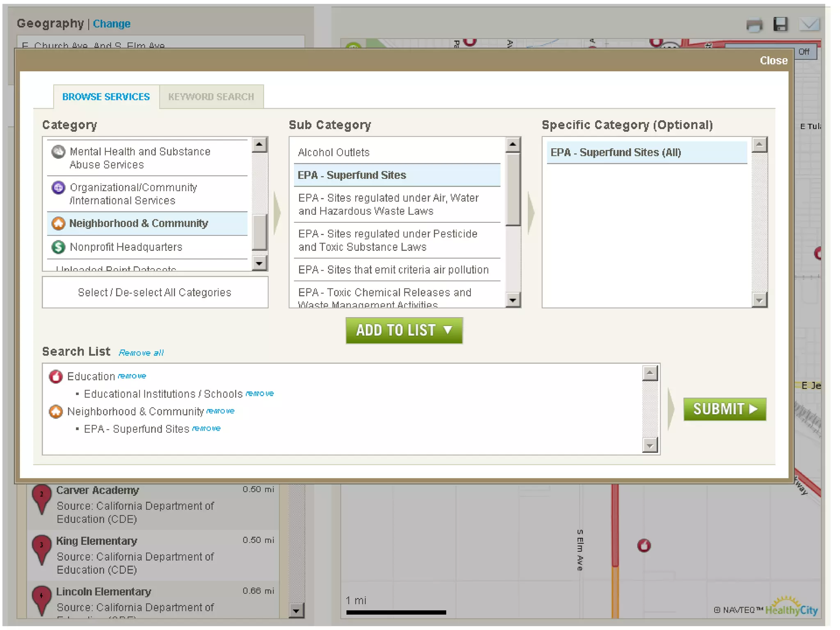This screenshot has height=630, width=840.
Task: Switch to Browse Services tab
Action: click(x=106, y=97)
